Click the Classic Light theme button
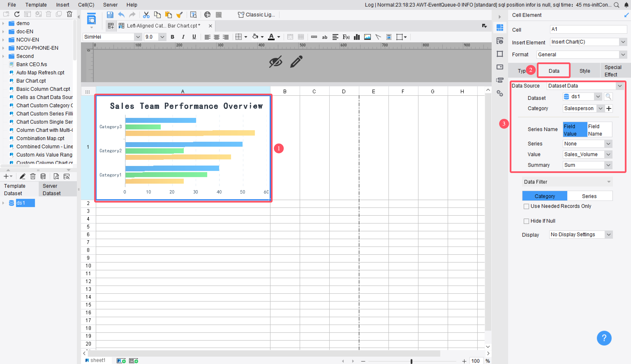 pos(257,15)
